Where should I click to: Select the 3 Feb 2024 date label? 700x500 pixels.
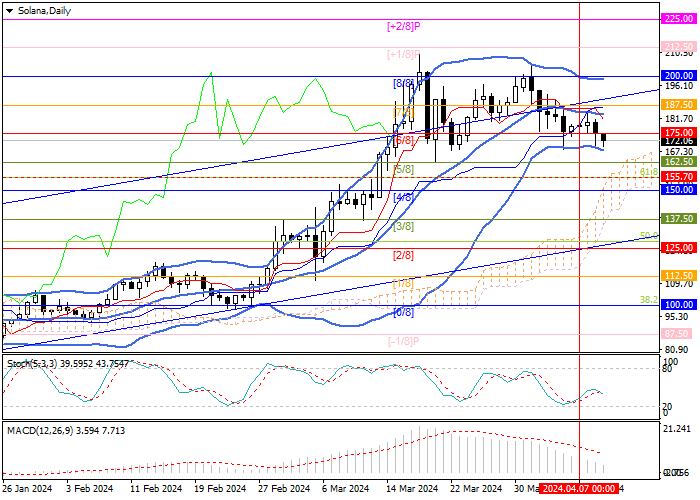(x=89, y=488)
